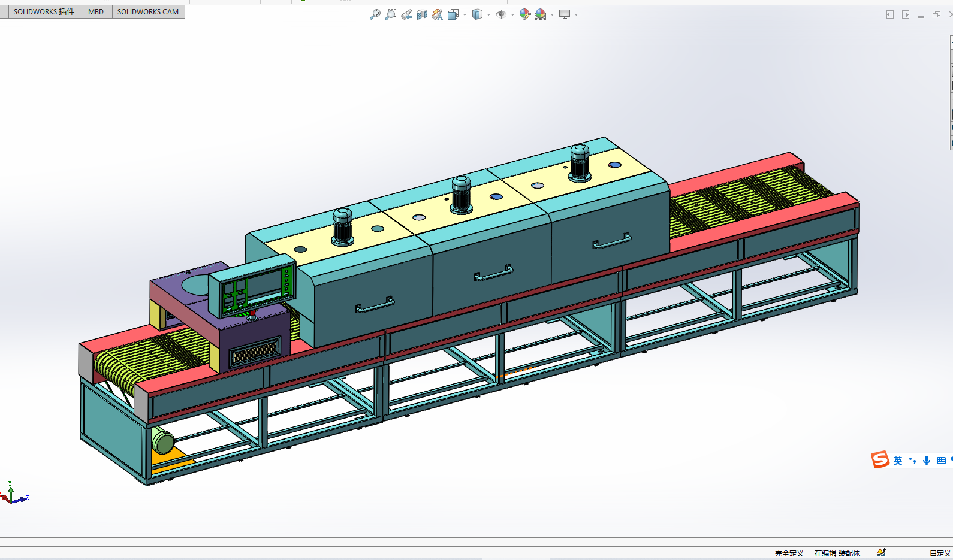The height and width of the screenshot is (560, 953).
Task: Click the 自定义 status bar button
Action: click(939, 553)
